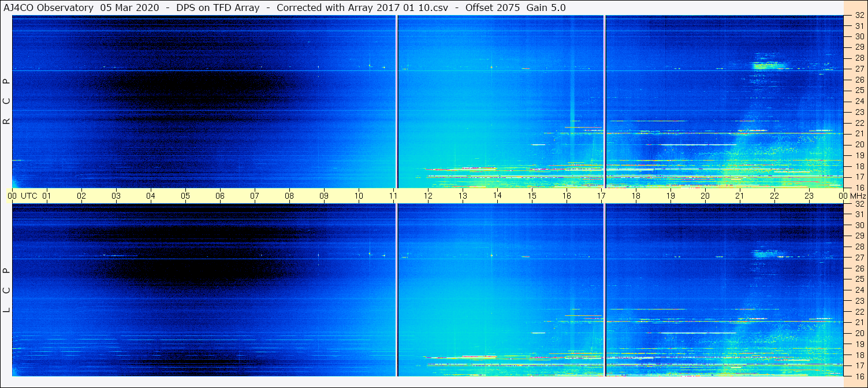Click the 19 MHz label of the LCP panel

click(x=859, y=344)
